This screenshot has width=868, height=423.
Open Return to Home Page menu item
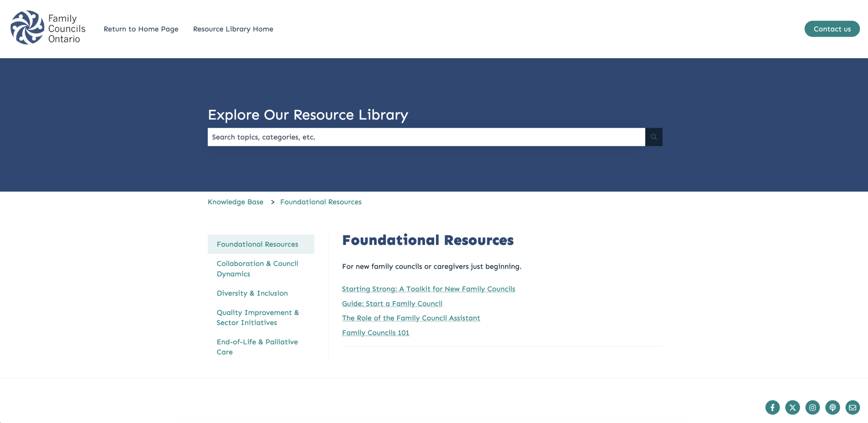click(141, 29)
